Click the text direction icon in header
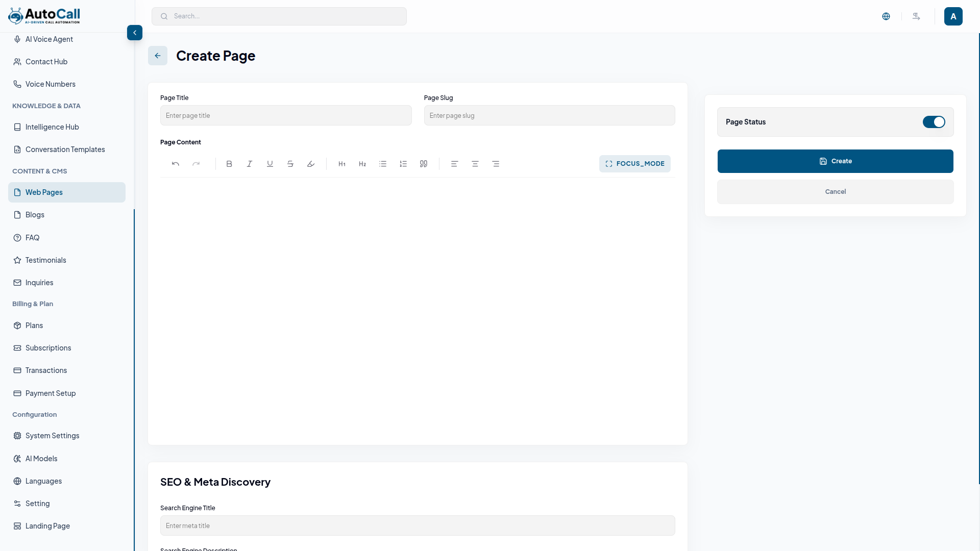The height and width of the screenshot is (551, 980). [x=916, y=16]
